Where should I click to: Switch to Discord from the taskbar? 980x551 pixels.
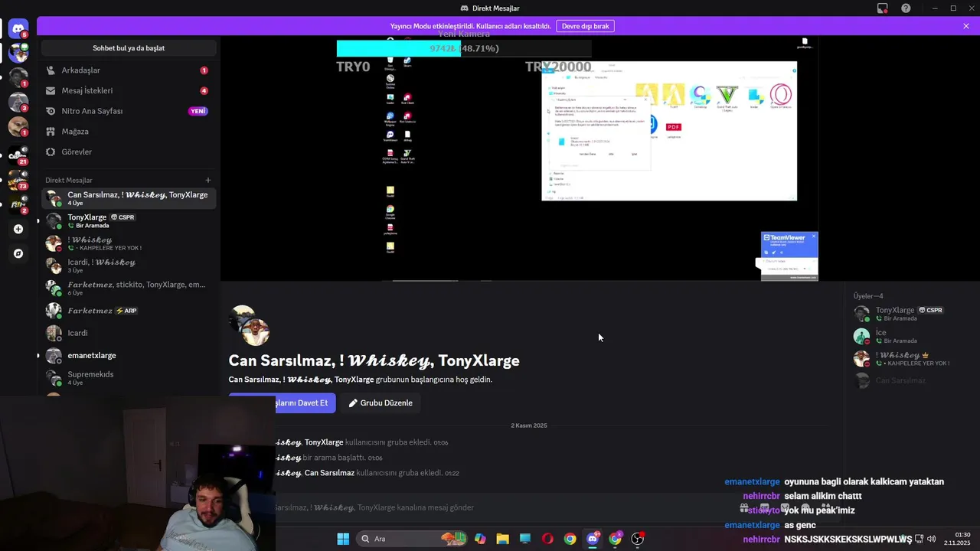[593, 539]
